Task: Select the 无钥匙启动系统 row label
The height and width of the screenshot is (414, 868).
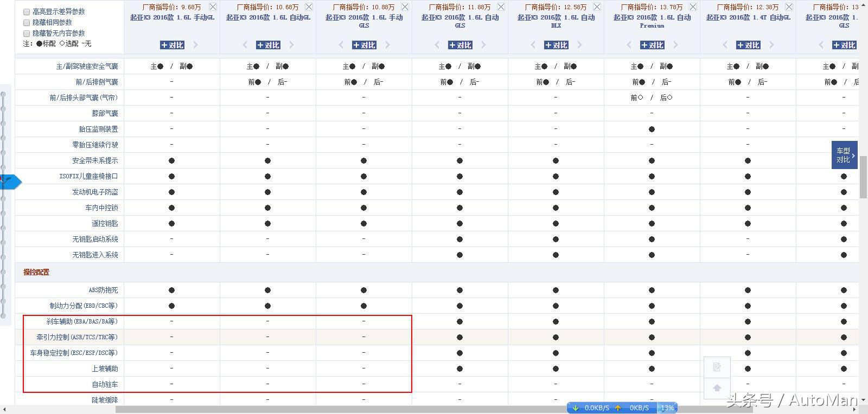Action: [95, 239]
